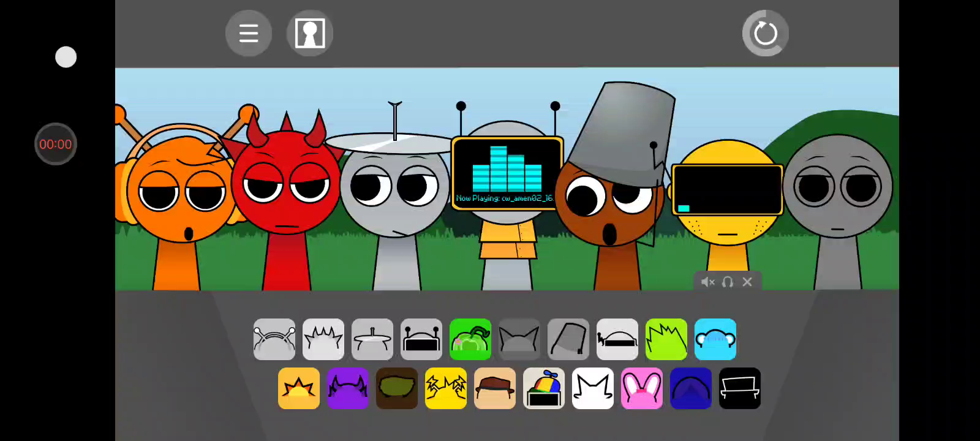Select the green pumpkin-like sound icon
This screenshot has width=980, height=441.
pos(470,339)
